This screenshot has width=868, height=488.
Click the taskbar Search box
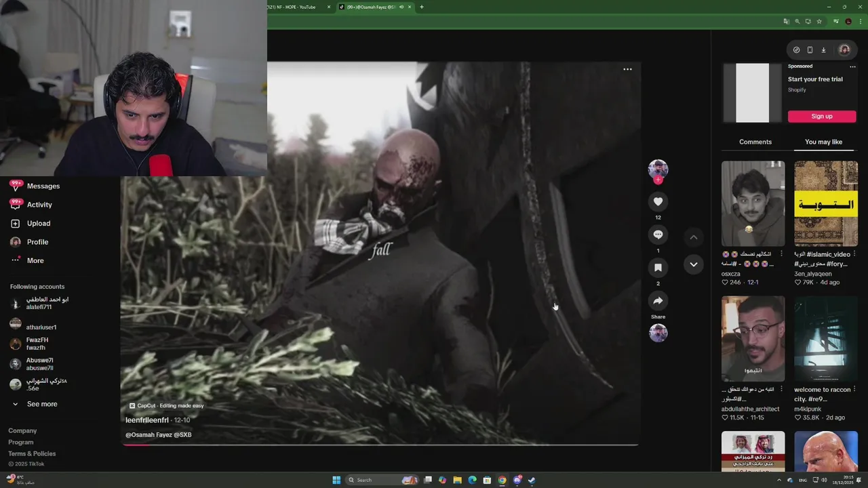(x=382, y=480)
